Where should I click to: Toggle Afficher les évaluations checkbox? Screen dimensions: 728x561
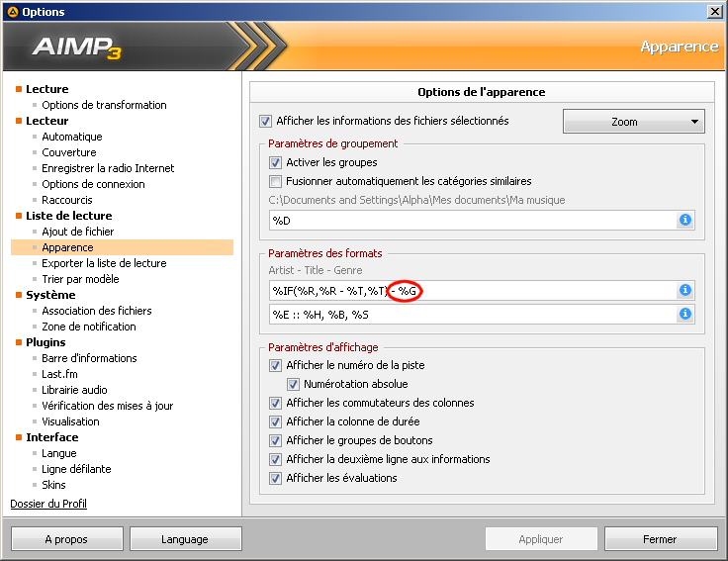click(275, 478)
